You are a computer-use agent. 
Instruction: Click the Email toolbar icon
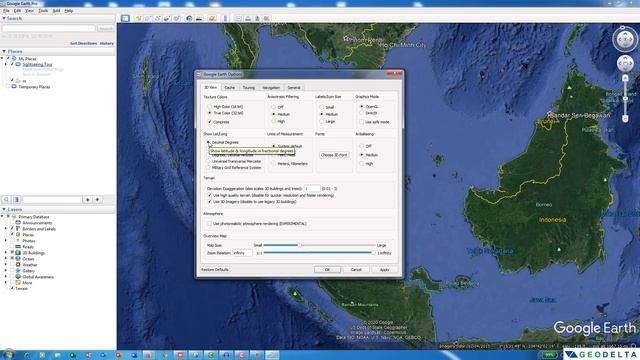238,18
